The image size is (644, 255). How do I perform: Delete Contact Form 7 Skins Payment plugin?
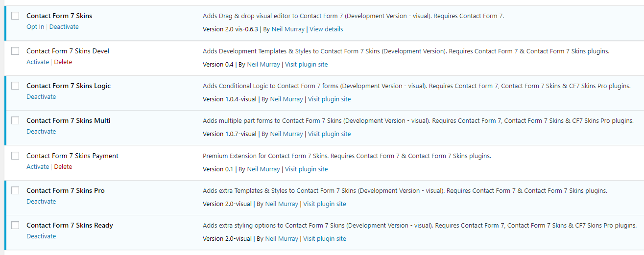coord(63,167)
